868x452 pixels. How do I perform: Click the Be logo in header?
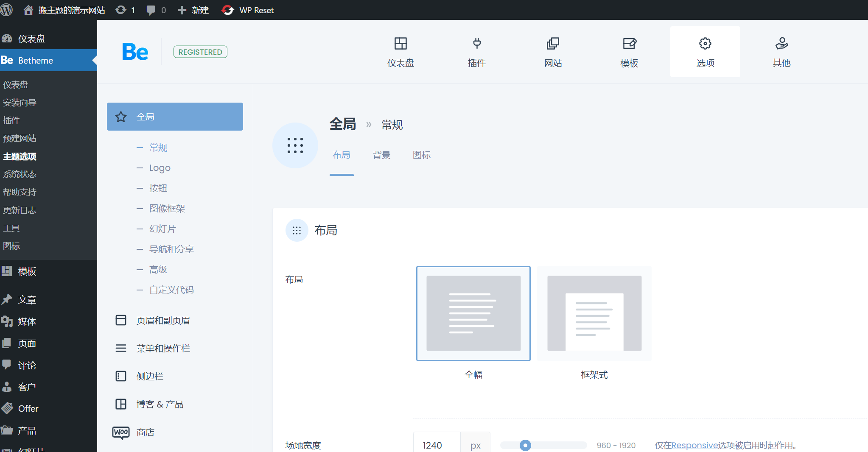tap(135, 52)
